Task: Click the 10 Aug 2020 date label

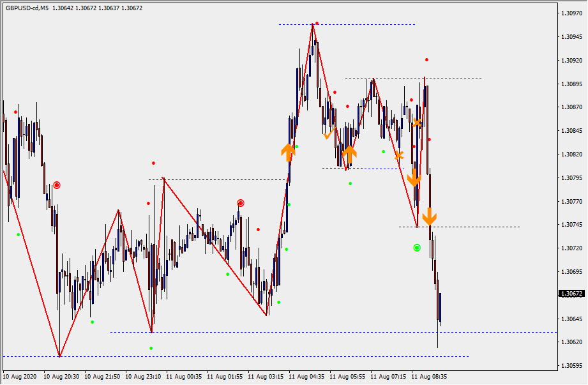Action: click(21, 376)
